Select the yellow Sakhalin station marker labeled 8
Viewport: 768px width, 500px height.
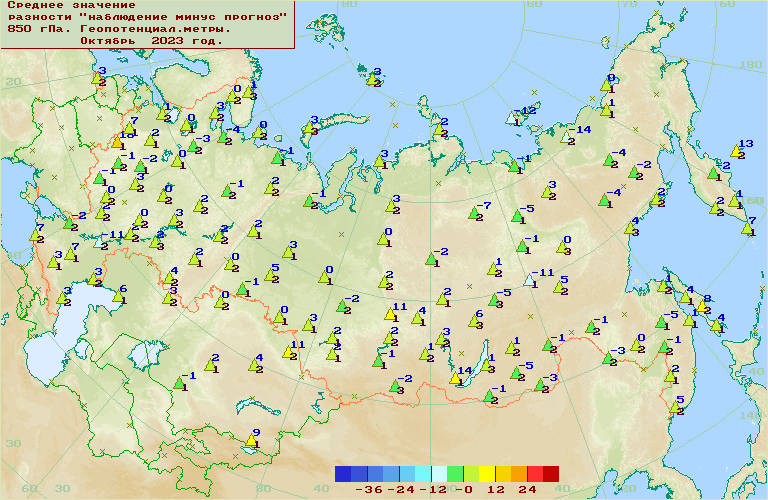pyautogui.click(x=702, y=307)
